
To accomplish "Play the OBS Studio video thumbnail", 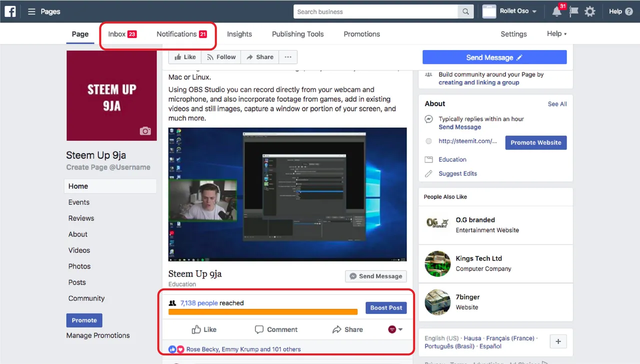I will tap(287, 194).
